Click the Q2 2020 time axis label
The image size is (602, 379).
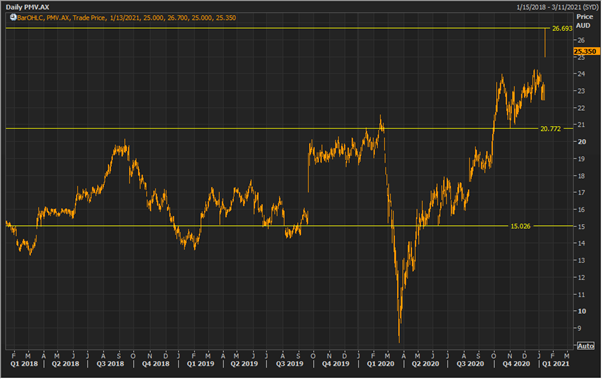click(425, 364)
